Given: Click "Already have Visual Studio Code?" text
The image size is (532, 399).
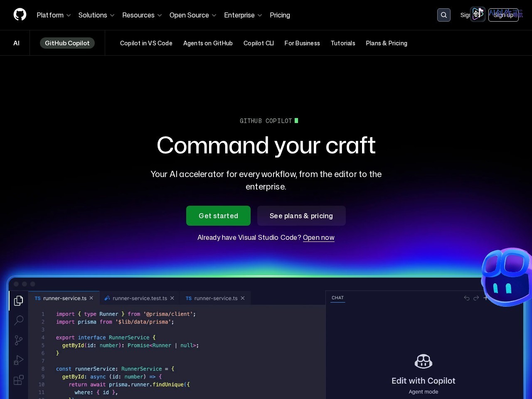Looking at the screenshot, I should (x=249, y=237).
